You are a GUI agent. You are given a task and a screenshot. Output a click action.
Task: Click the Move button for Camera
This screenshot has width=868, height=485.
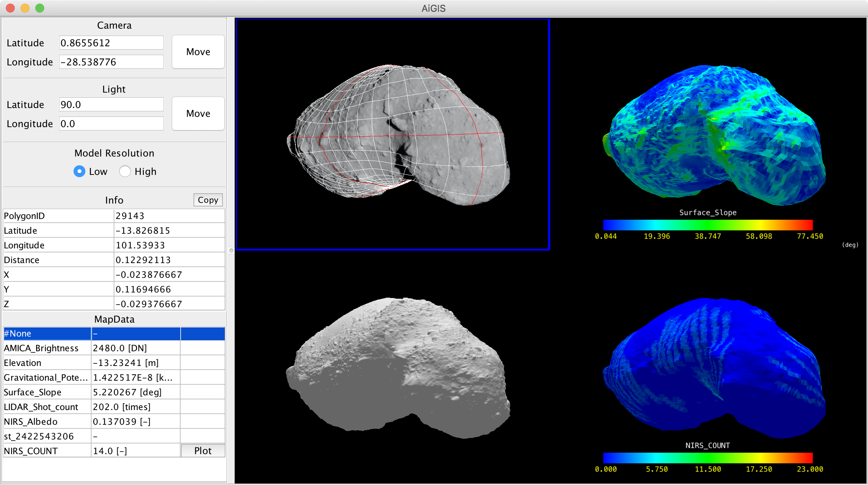point(198,52)
